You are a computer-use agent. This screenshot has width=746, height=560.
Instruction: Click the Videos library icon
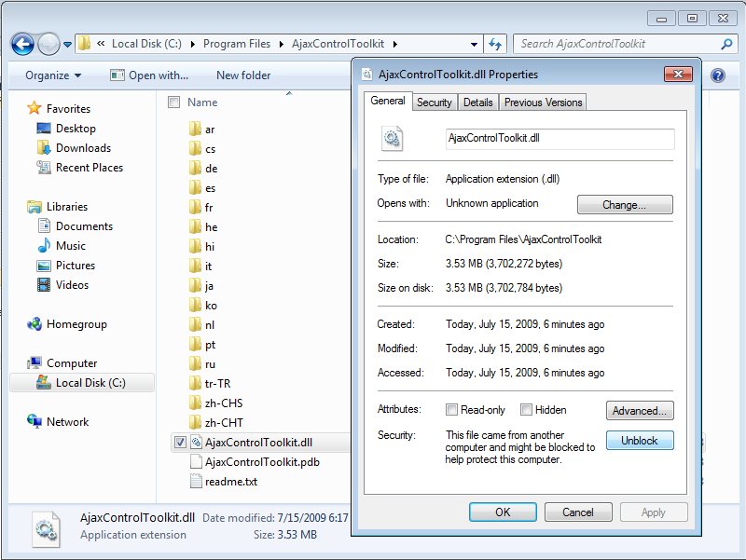(x=44, y=285)
